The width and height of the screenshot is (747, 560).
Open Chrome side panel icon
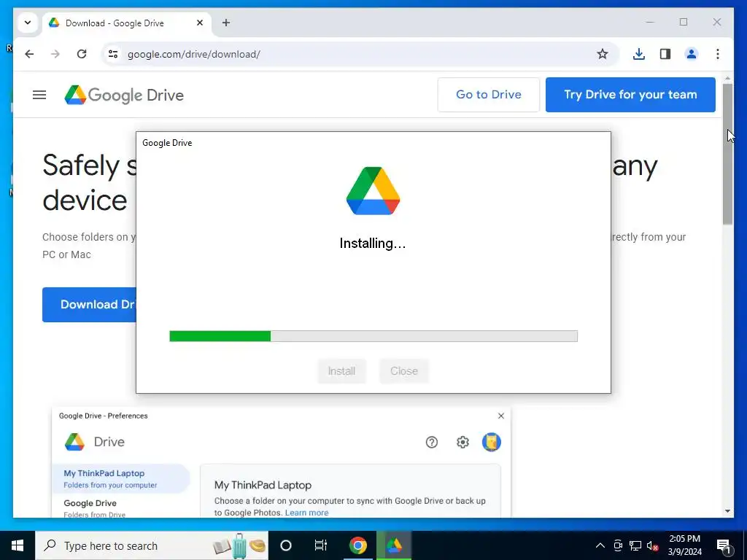click(665, 54)
